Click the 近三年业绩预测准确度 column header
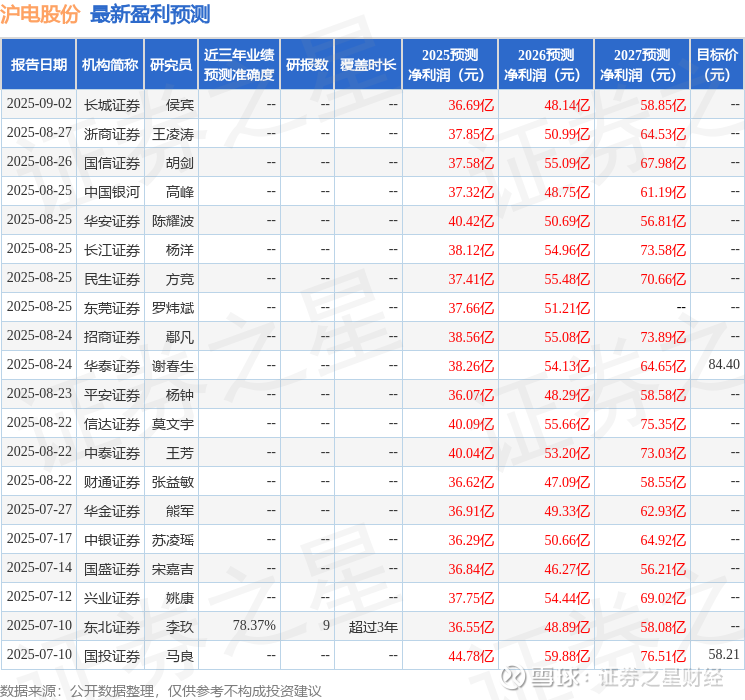 [239, 65]
